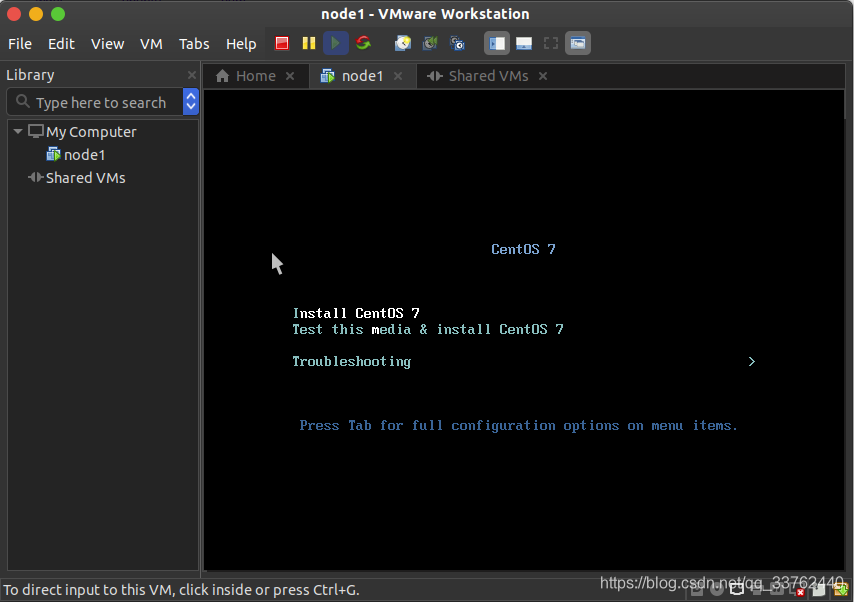Select node1 in the library tree
This screenshot has width=854, height=602.
84,155
